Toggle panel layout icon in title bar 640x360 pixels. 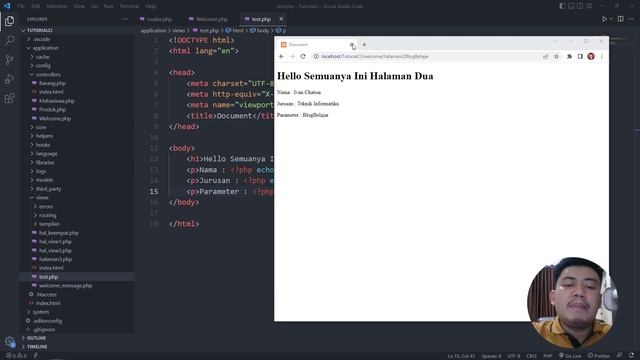(x=571, y=6)
